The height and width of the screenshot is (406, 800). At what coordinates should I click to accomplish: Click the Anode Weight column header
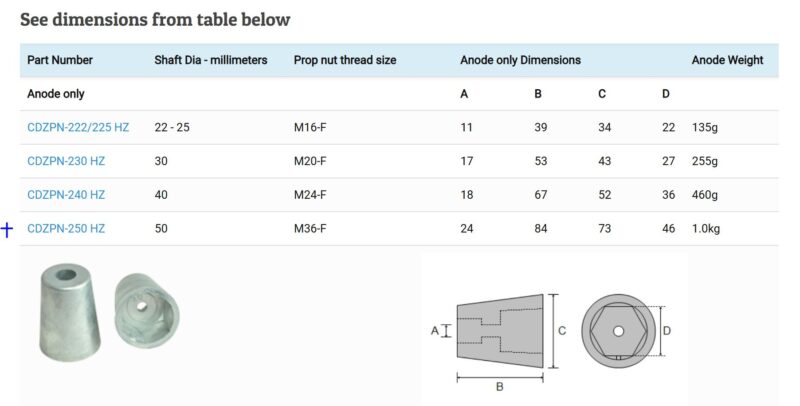click(728, 60)
